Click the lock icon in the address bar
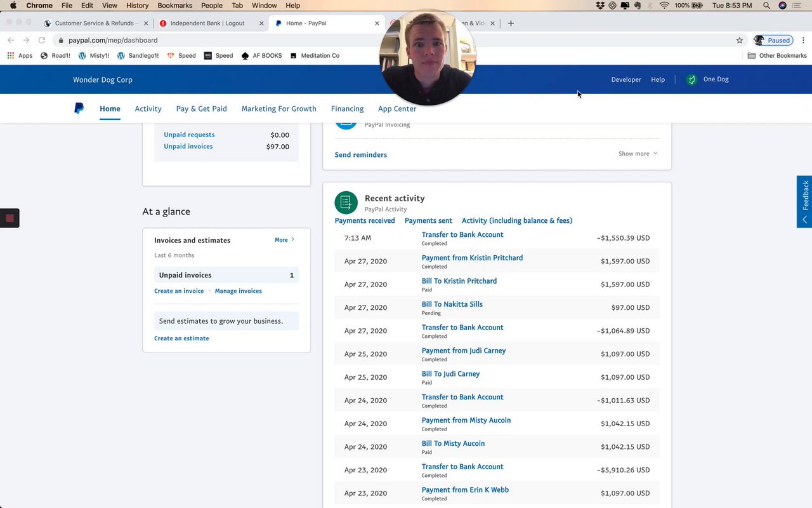This screenshot has width=812, height=508. click(61, 40)
